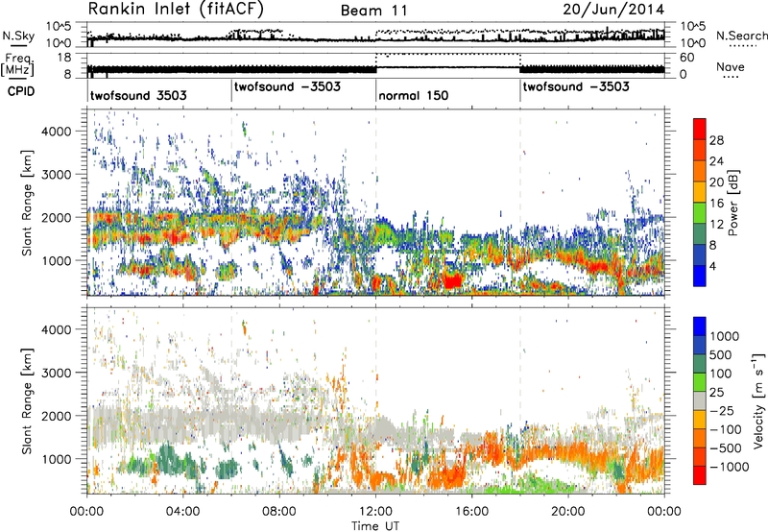Select the '08:00' time tick label
The height and width of the screenshot is (532, 768).
(x=279, y=512)
